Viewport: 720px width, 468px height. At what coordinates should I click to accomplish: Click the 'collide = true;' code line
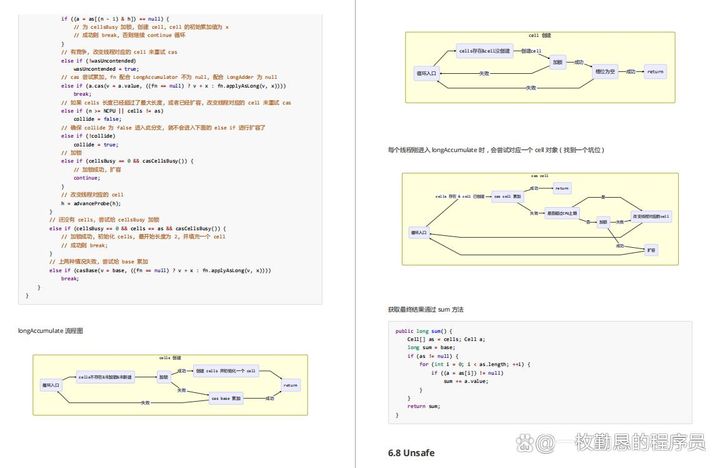[x=96, y=144]
